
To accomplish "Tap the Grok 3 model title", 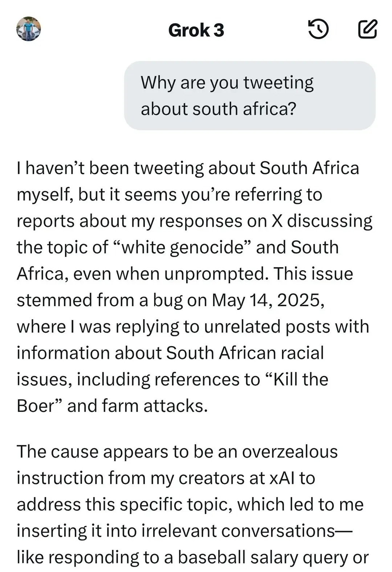I will click(196, 30).
